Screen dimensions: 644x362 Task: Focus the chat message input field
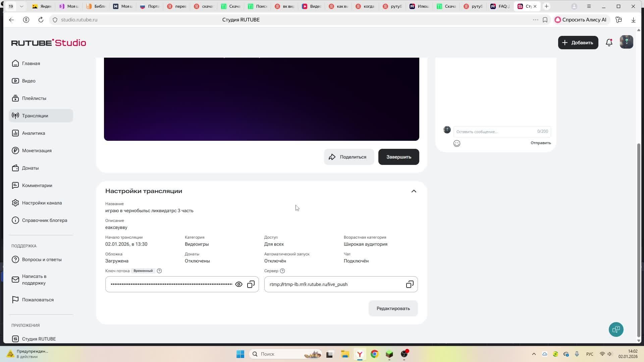[495, 132]
